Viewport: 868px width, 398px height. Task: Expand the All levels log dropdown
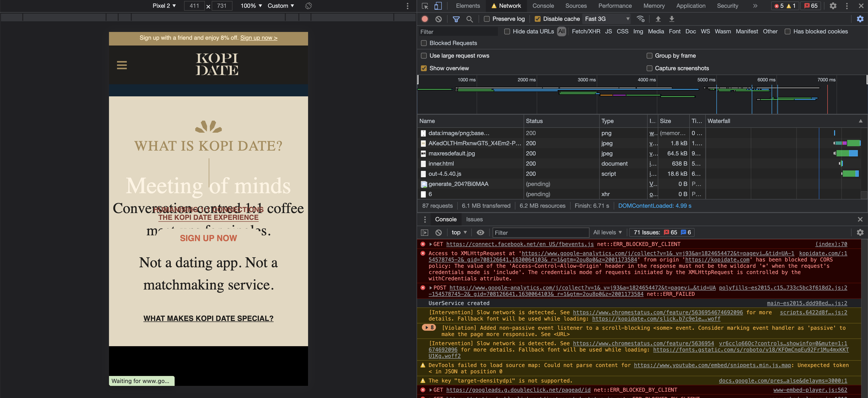(607, 232)
